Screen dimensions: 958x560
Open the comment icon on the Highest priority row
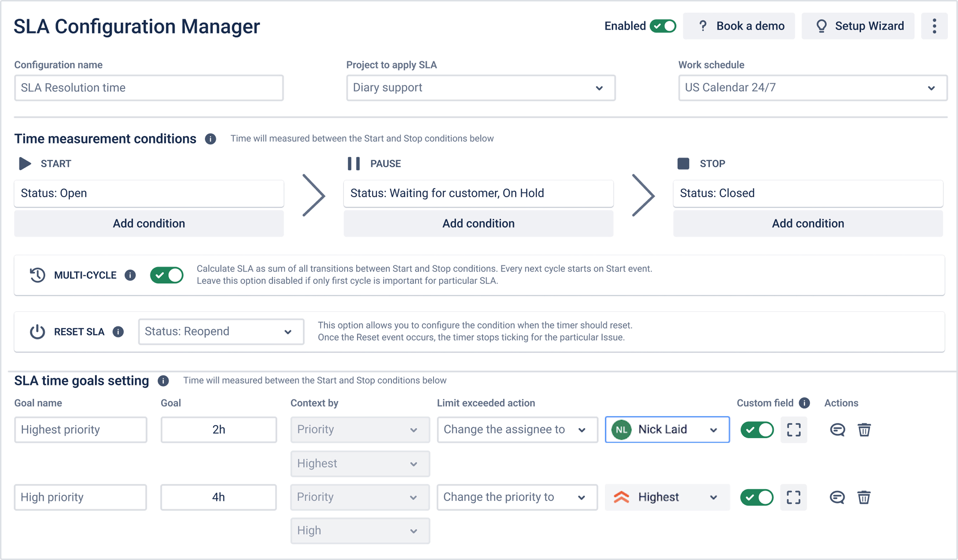pyautogui.click(x=837, y=429)
